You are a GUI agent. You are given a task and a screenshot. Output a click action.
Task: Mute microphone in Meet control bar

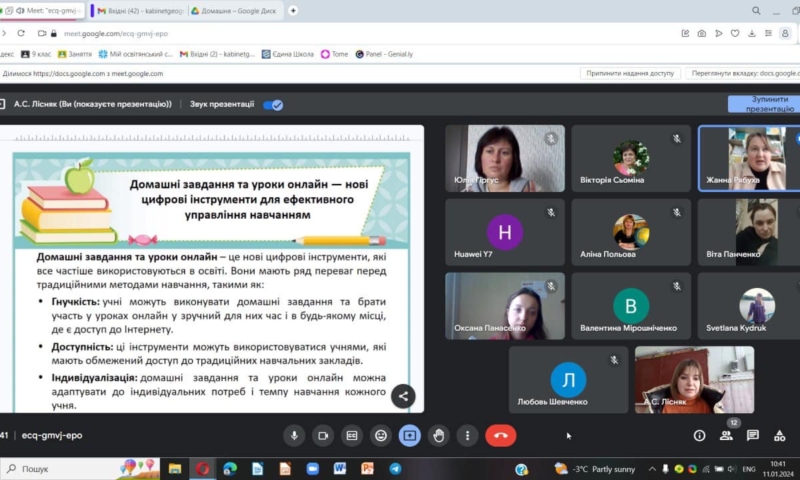pos(294,436)
